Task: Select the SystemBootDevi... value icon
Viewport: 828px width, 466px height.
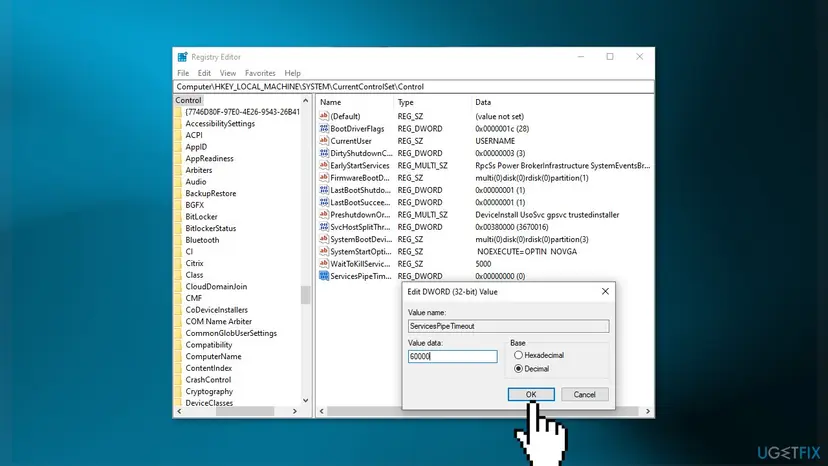Action: pyautogui.click(x=324, y=239)
